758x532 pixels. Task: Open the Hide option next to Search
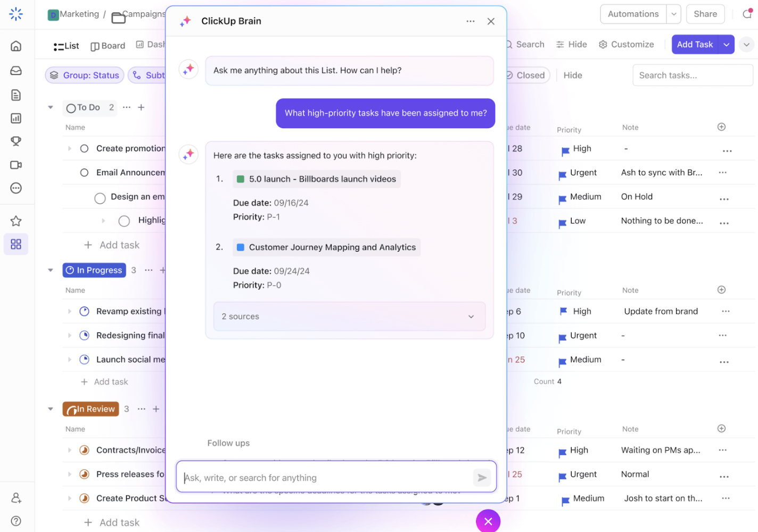(x=571, y=45)
